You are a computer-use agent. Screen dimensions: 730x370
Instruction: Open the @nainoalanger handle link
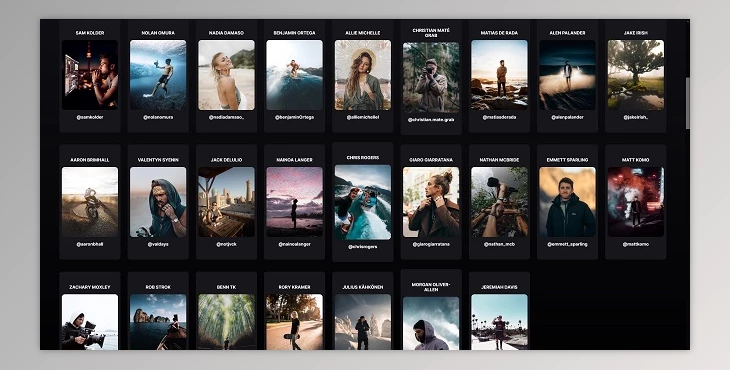(x=294, y=244)
